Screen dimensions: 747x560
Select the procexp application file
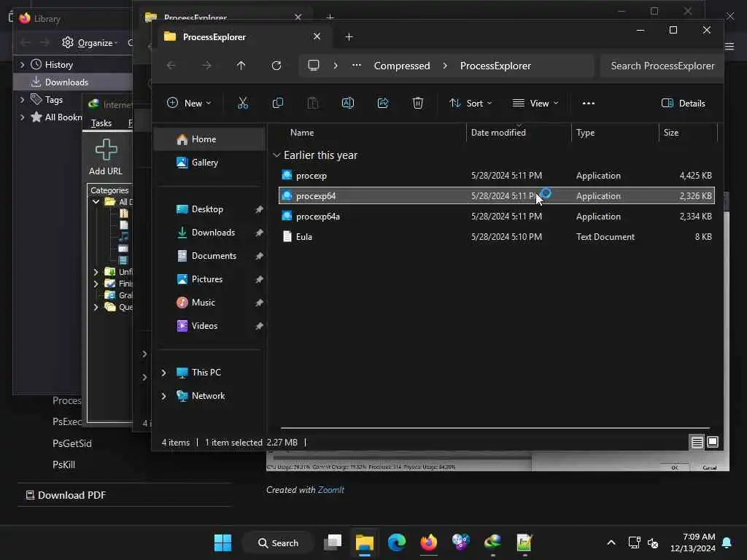click(496, 176)
